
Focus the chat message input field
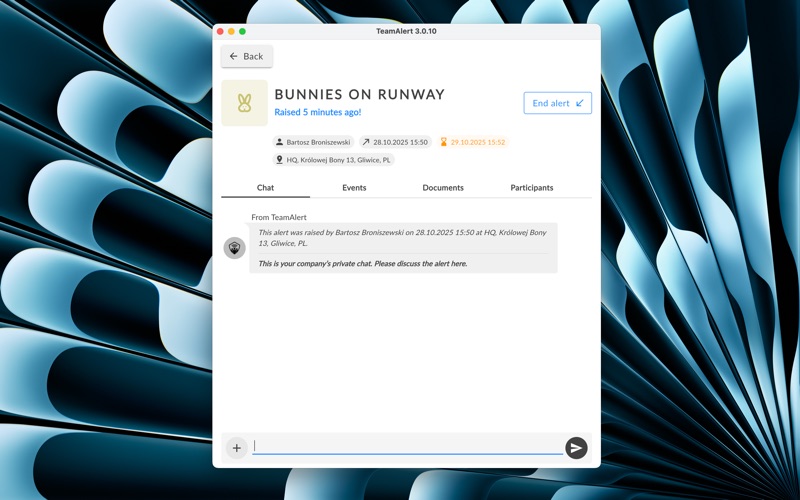coord(407,447)
